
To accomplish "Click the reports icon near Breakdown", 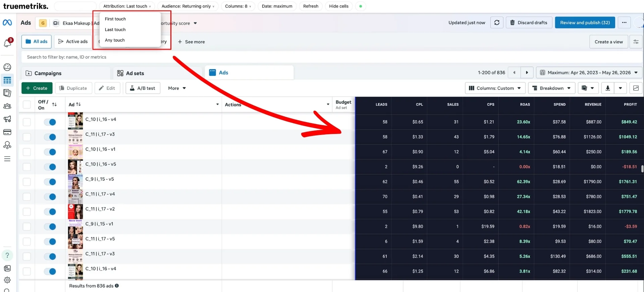I will coord(587,88).
